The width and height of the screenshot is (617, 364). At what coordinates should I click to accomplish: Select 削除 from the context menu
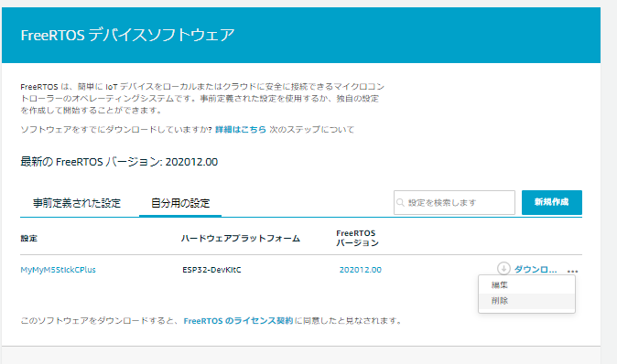526,301
